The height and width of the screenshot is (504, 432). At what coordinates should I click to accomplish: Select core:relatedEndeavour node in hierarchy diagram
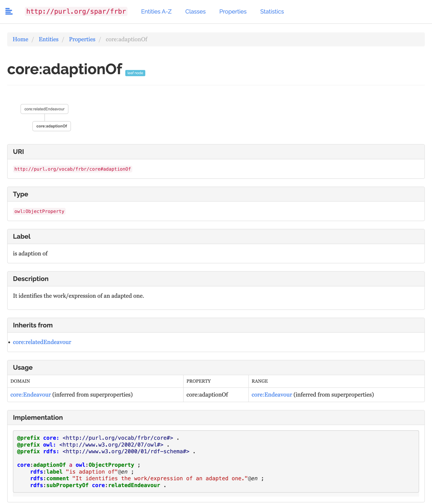click(44, 109)
